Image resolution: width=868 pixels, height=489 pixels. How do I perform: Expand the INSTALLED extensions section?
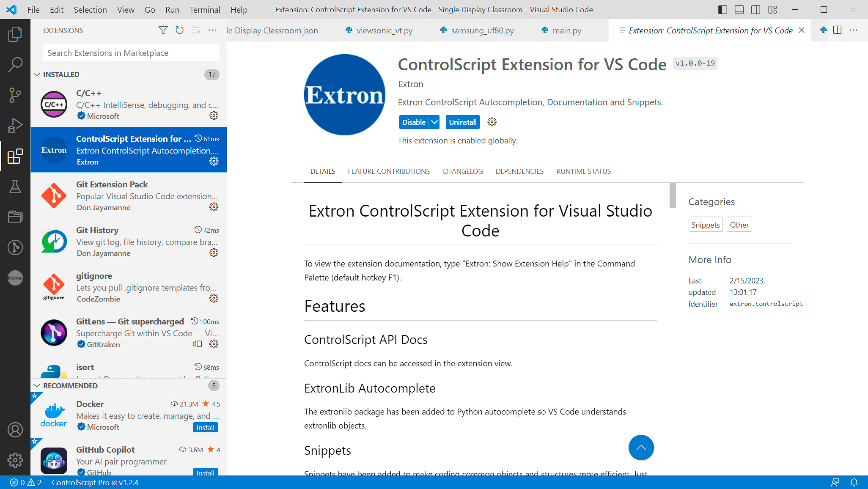pyautogui.click(x=61, y=74)
